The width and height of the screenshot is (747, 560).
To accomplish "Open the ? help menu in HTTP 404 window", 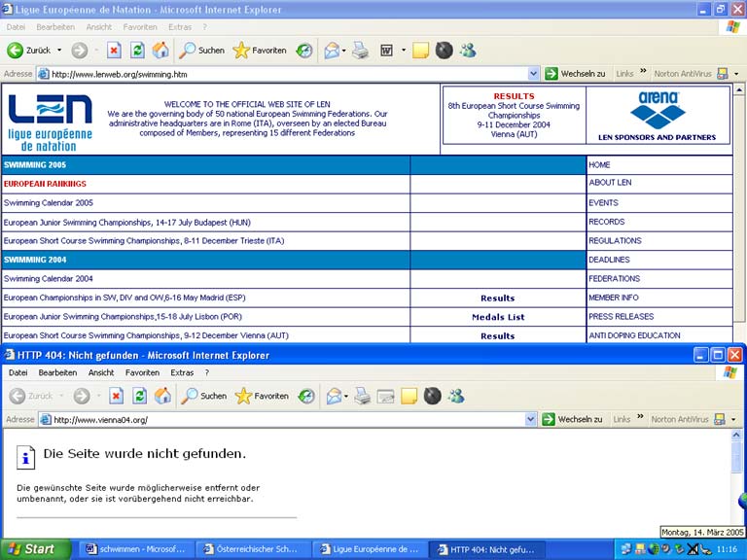I will click(x=207, y=372).
